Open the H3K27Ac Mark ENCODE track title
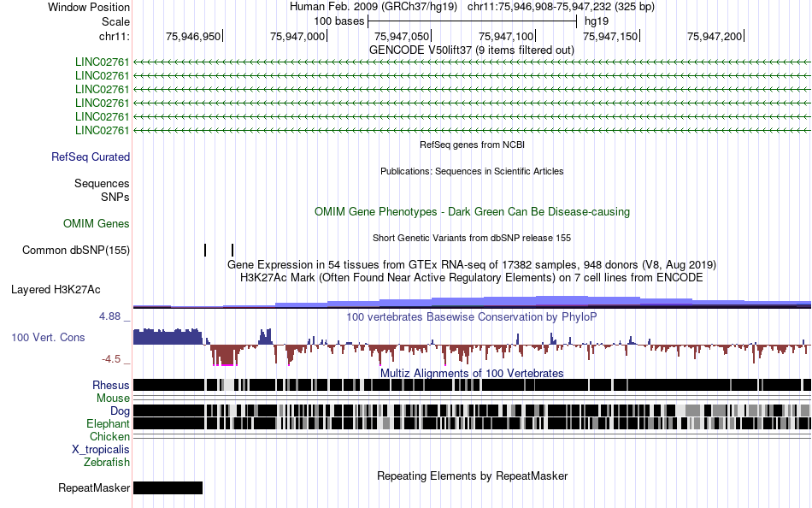This screenshot has width=812, height=508. click(472, 277)
